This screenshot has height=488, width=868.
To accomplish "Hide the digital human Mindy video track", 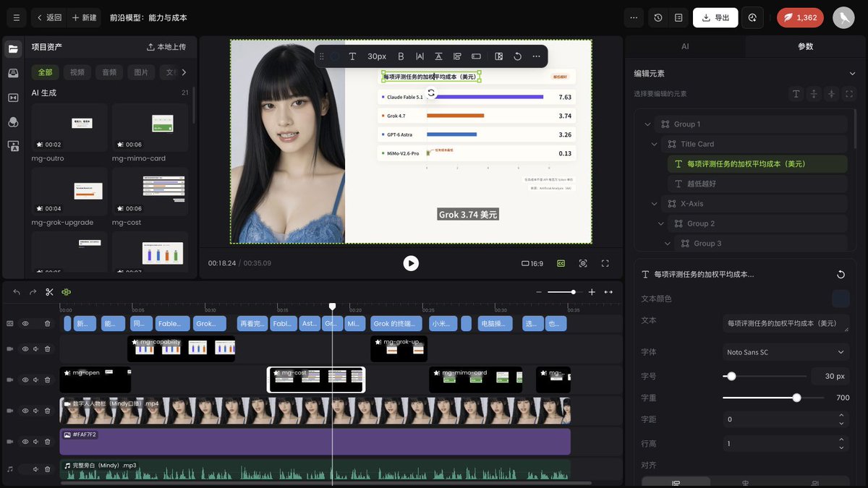I will 25,410.
